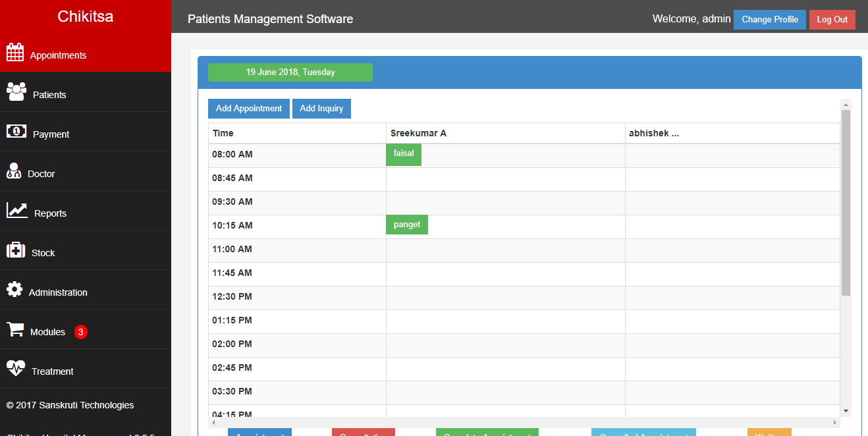Open the Reports menu item
The image size is (868, 436).
click(x=50, y=213)
